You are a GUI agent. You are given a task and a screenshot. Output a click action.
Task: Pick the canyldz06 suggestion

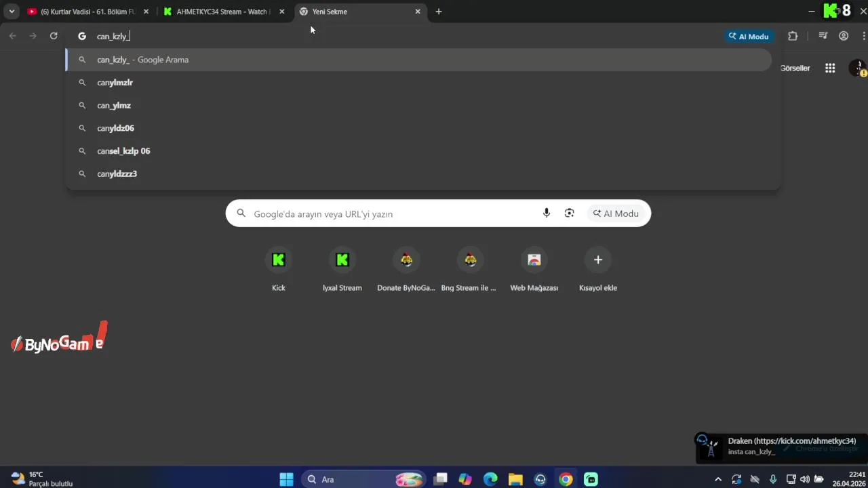point(418,128)
